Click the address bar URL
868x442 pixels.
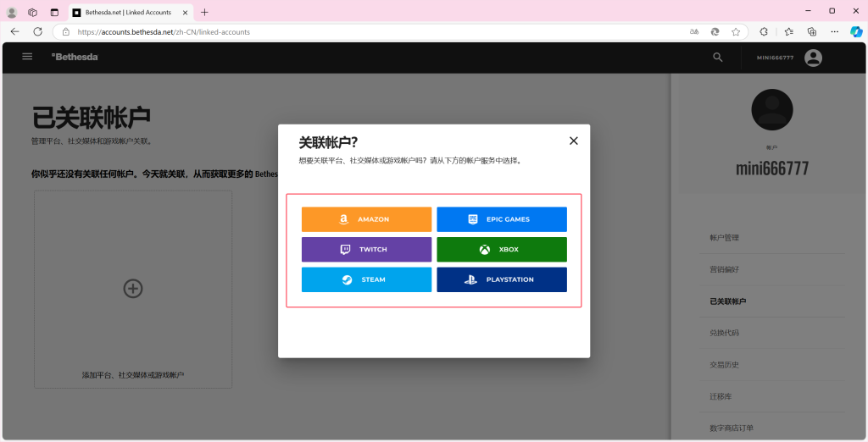164,32
